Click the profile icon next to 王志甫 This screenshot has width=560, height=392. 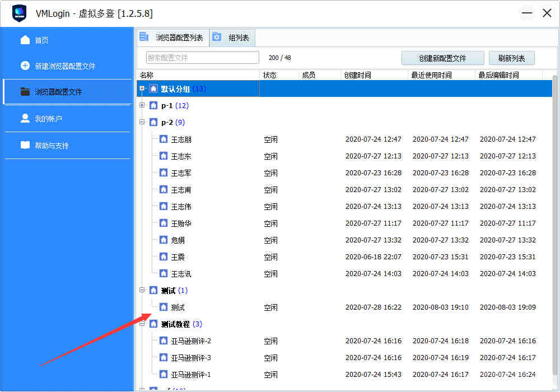point(163,190)
